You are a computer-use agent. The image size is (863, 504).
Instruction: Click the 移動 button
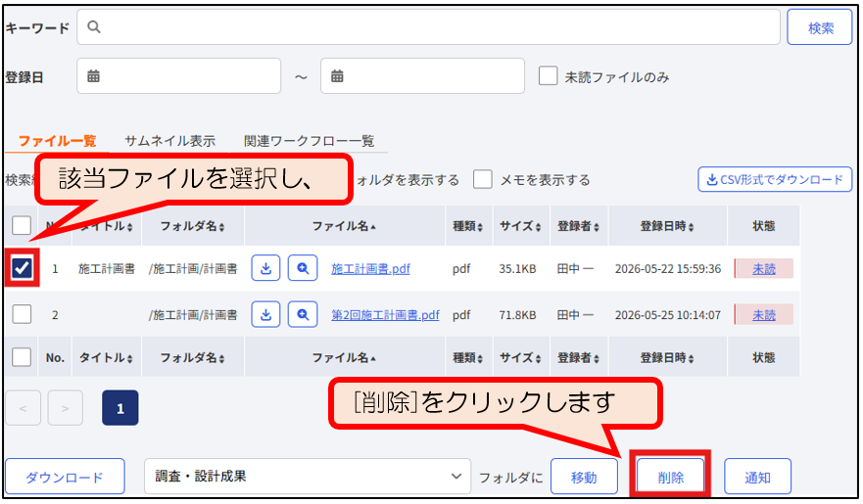[x=584, y=477]
